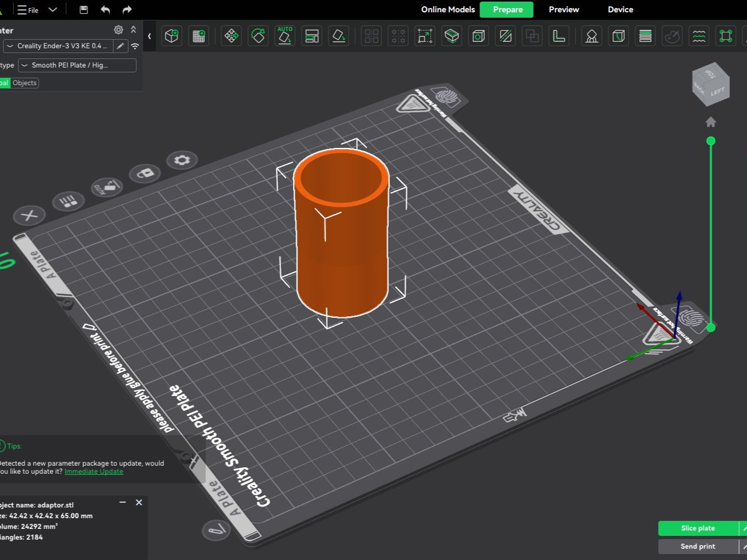Click the Color painting palette icon
Image resolution: width=747 pixels, height=560 pixels.
(672, 36)
